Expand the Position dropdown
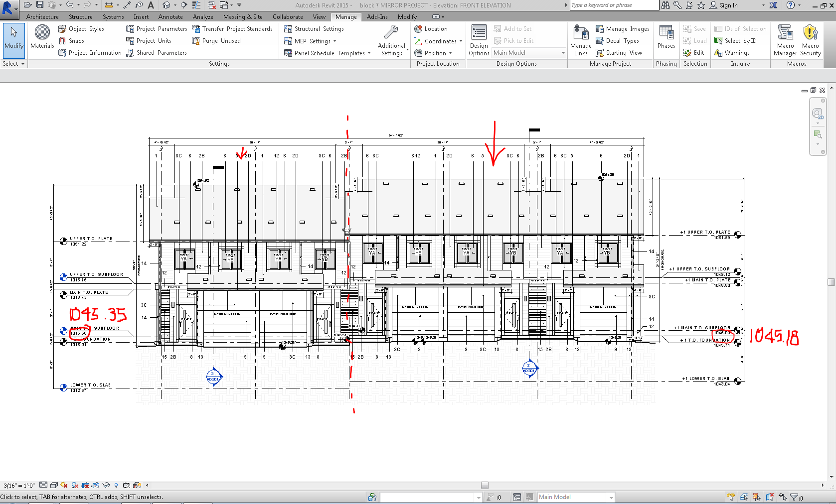The height and width of the screenshot is (504, 836). (451, 53)
